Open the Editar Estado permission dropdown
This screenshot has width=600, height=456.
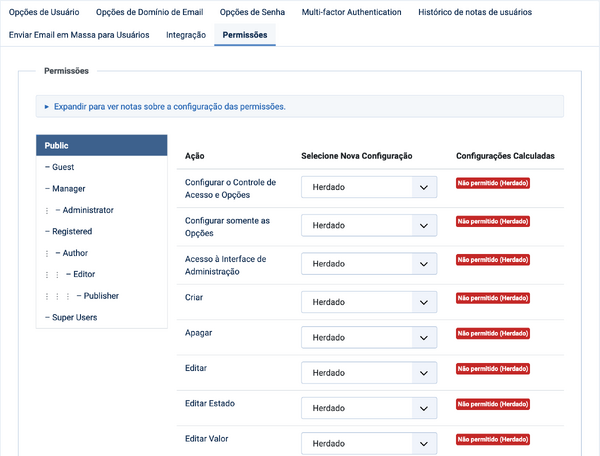pos(369,408)
